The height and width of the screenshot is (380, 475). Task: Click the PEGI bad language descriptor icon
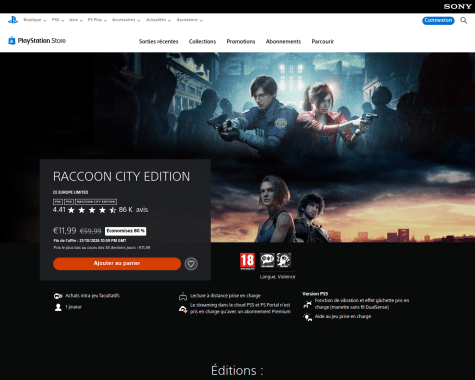click(267, 260)
